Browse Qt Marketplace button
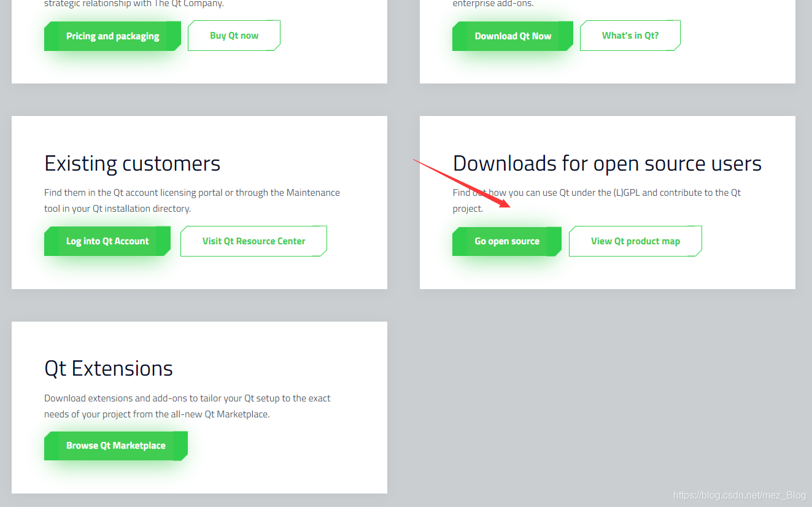The width and height of the screenshot is (812, 507). pos(116,446)
